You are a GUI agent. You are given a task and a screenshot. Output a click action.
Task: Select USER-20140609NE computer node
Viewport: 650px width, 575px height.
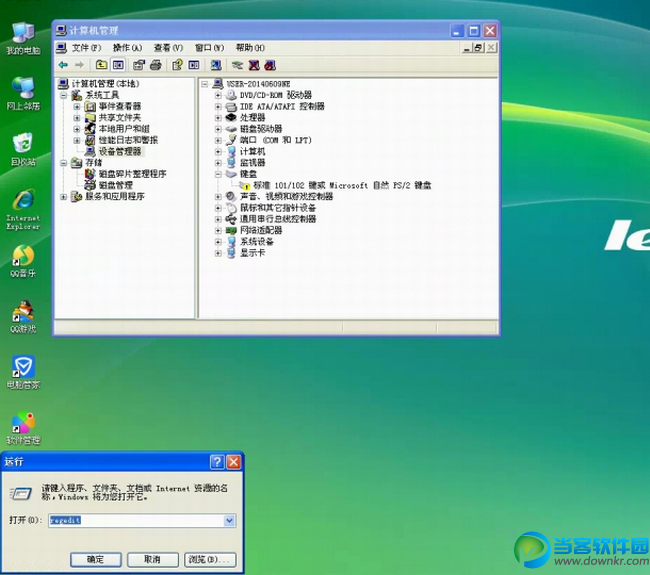coord(258,84)
